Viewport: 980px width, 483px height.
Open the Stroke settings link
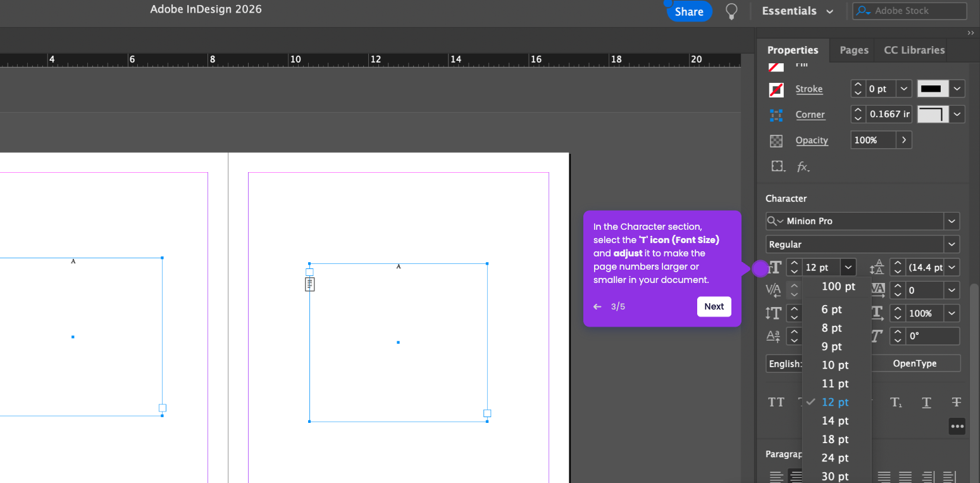tap(809, 89)
